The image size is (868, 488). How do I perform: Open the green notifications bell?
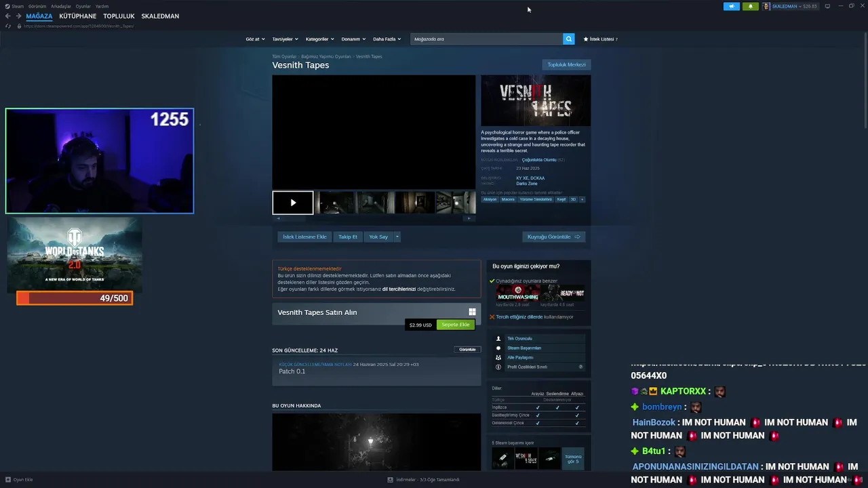pyautogui.click(x=751, y=6)
